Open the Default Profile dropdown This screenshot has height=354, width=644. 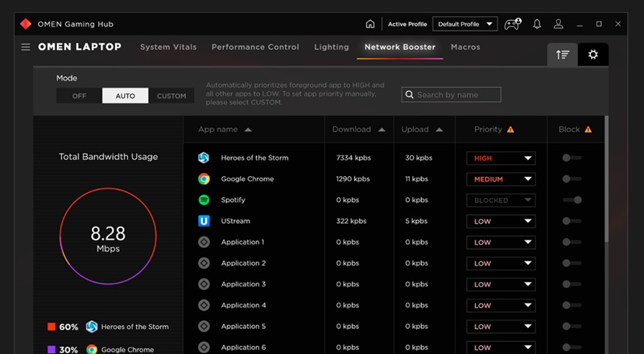(x=465, y=24)
